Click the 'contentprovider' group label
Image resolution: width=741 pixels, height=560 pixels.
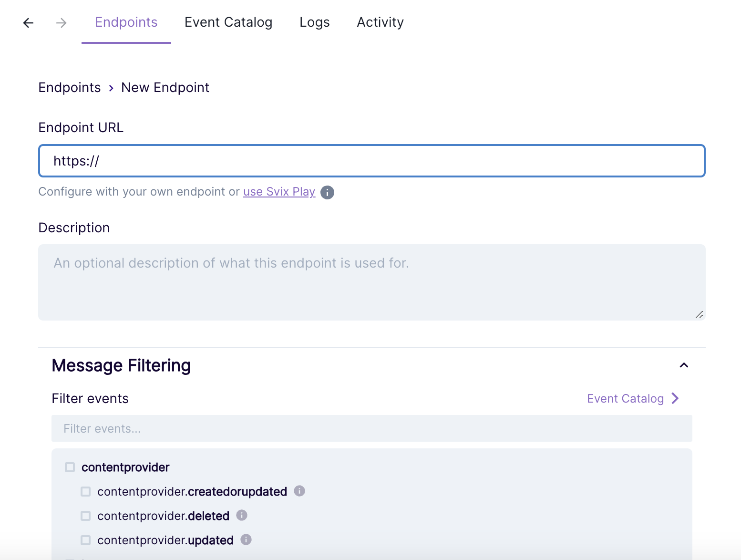[125, 467]
